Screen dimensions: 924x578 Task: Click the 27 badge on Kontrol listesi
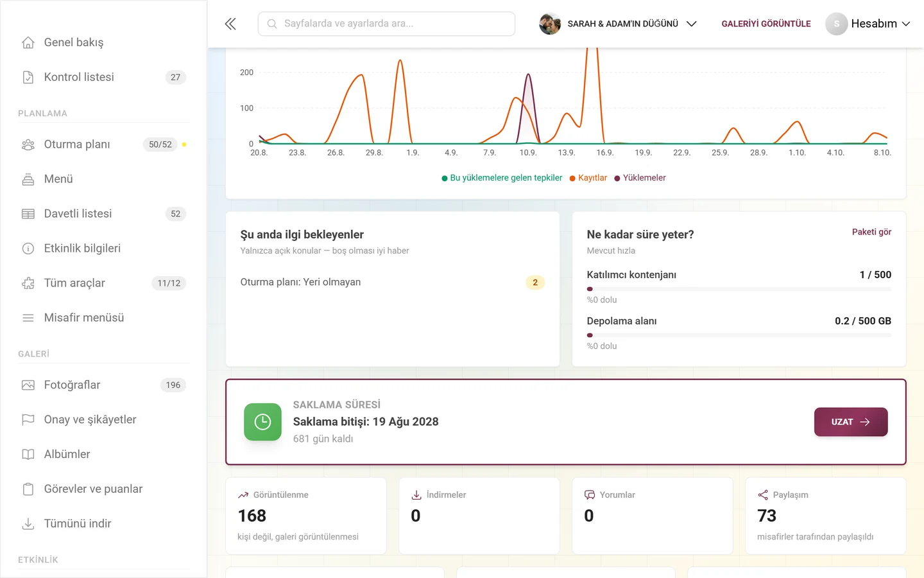point(176,77)
